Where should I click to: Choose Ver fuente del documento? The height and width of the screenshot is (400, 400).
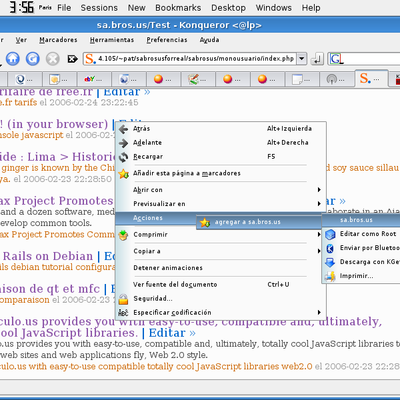175,284
